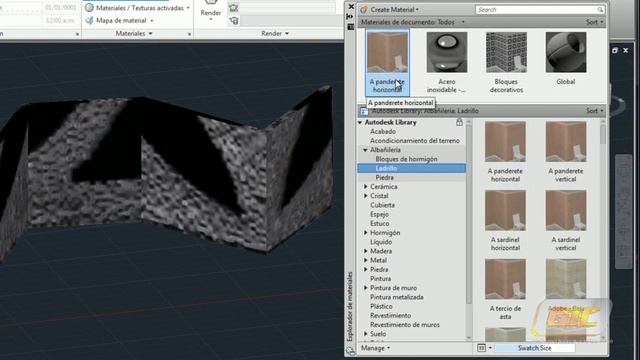Select 'A panderete horizontal' document material

click(387, 62)
